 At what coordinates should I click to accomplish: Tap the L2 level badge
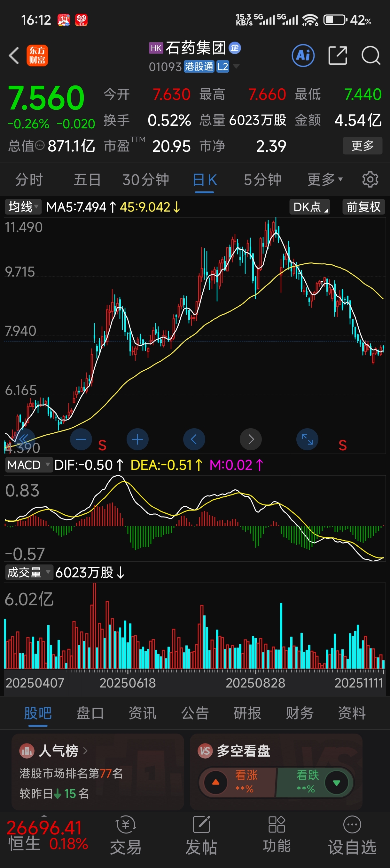(x=222, y=67)
